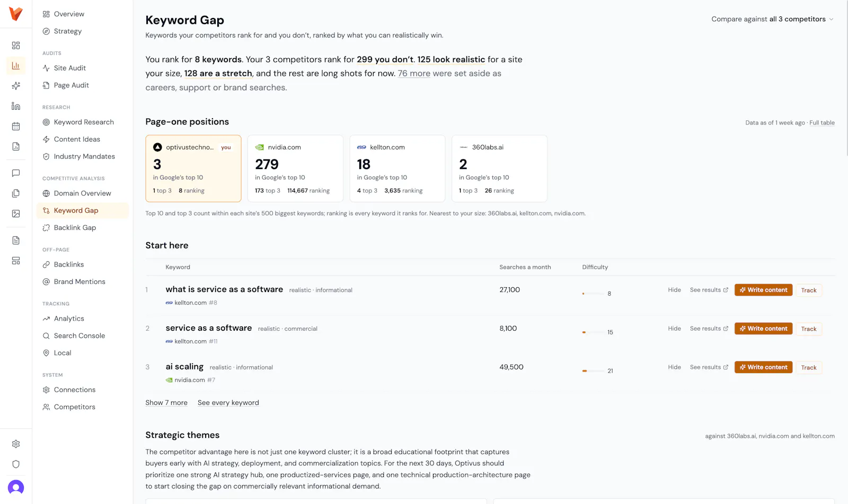Click Write content for ai scaling
The width and height of the screenshot is (848, 504).
763,367
